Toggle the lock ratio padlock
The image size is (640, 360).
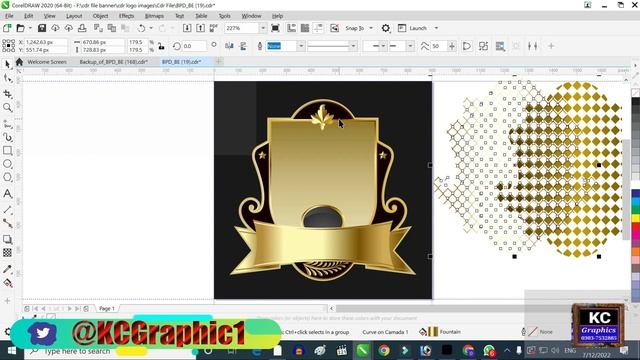coord(161,46)
